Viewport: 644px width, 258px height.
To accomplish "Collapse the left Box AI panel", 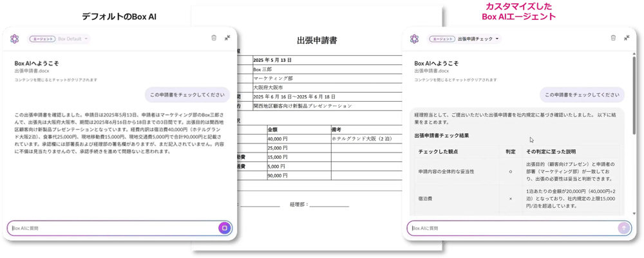I will pos(227,38).
